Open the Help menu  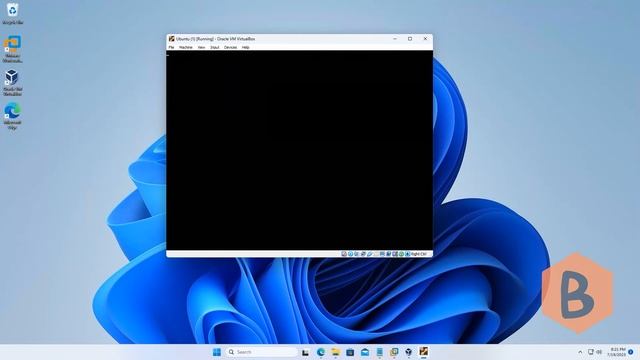245,47
